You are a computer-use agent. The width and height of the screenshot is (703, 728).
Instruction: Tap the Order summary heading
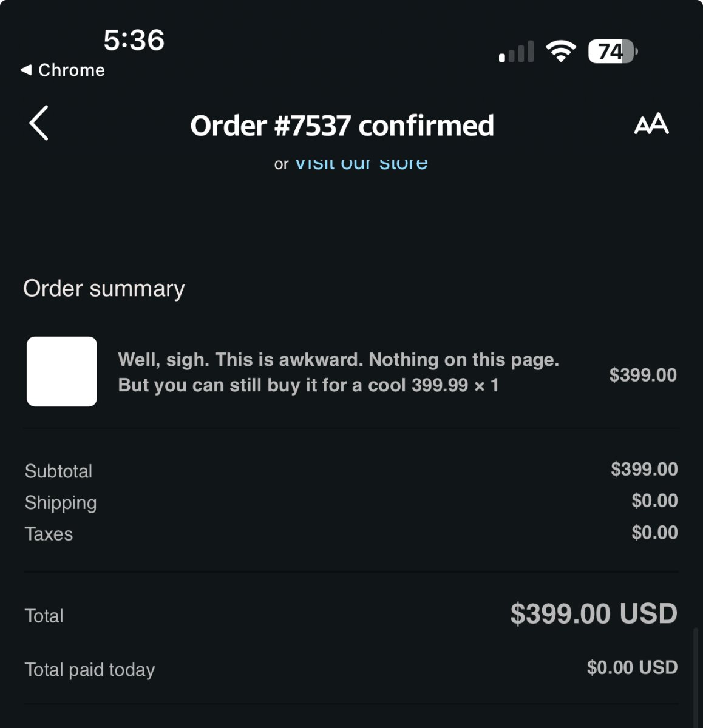pyautogui.click(x=104, y=289)
